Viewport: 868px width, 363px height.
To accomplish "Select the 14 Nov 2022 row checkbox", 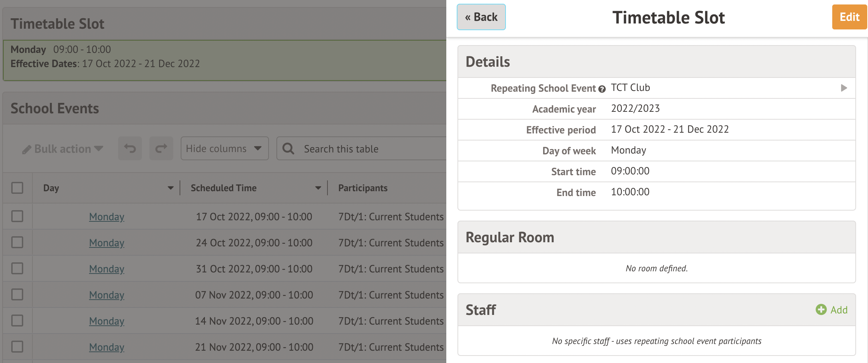I will [17, 321].
